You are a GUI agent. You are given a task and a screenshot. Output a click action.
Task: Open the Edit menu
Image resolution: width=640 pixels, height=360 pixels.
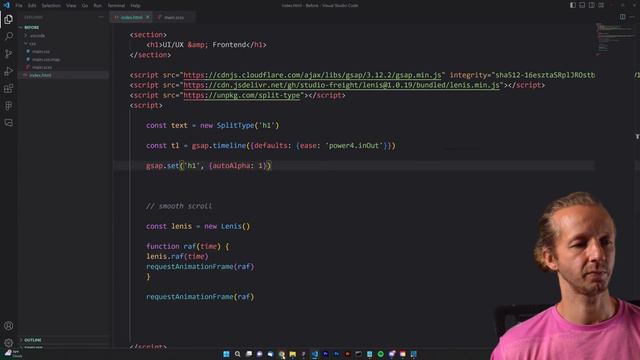[x=32, y=6]
